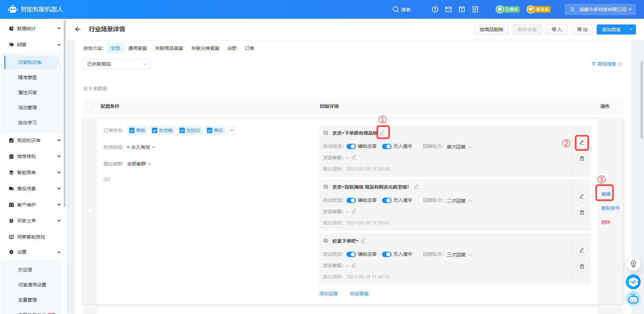Toggle 无人值守 switch in 首次回复 answer
Image resolution: width=644 pixels, height=314 pixels.
pyautogui.click(x=387, y=146)
